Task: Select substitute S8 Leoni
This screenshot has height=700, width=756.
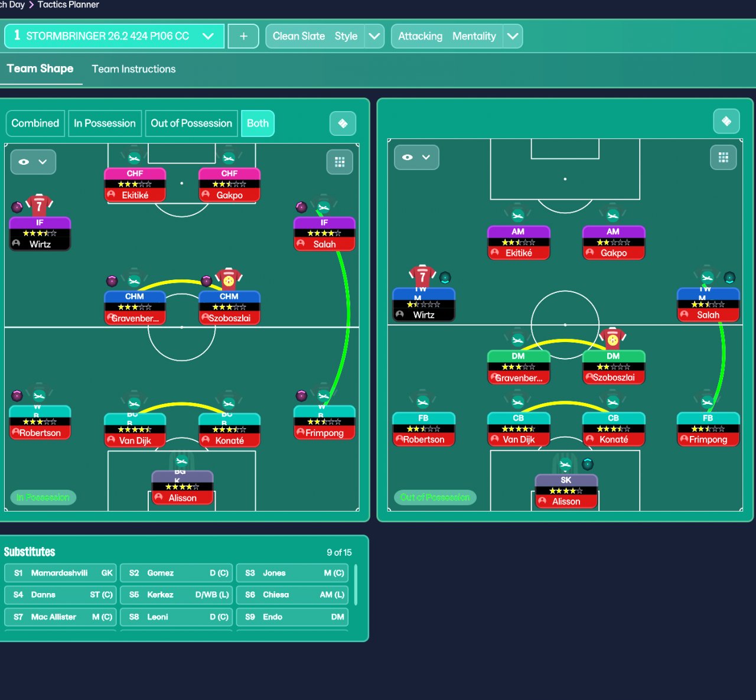Action: point(177,617)
